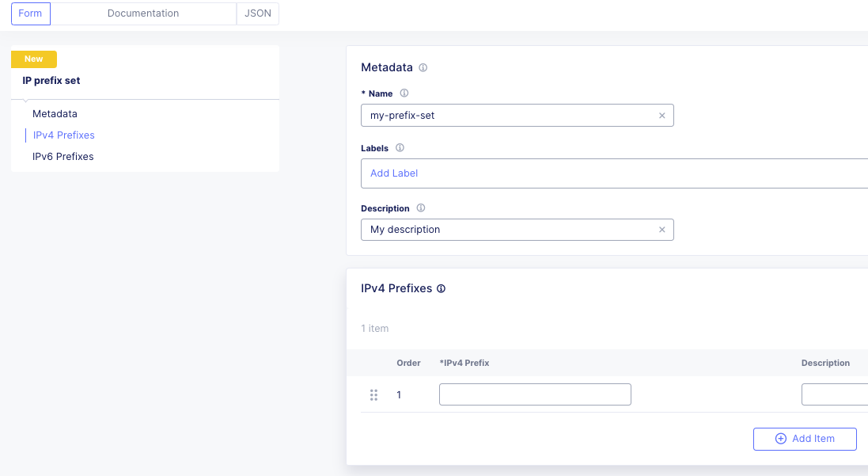This screenshot has width=868, height=476.
Task: Click the clear icon in Name field
Action: (662, 115)
